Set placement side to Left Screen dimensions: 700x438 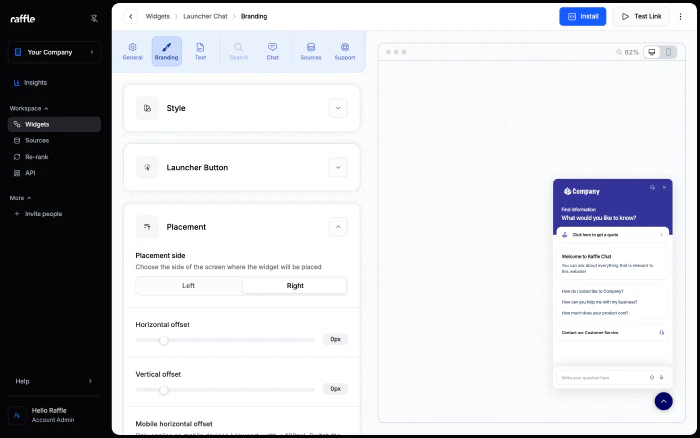(x=189, y=286)
